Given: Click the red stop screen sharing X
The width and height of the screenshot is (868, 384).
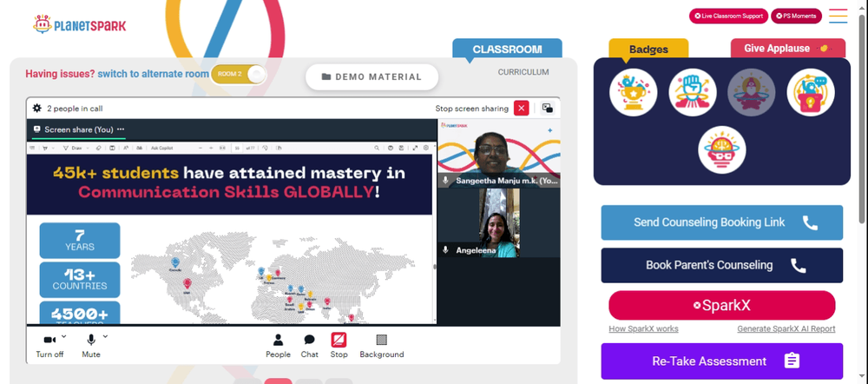Looking at the screenshot, I should (521, 108).
